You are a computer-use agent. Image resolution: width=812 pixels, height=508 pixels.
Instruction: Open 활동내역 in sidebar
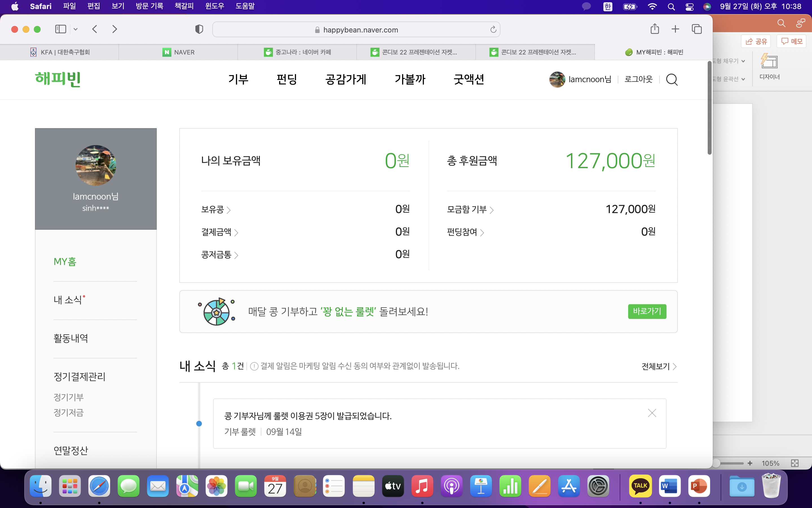(71, 338)
